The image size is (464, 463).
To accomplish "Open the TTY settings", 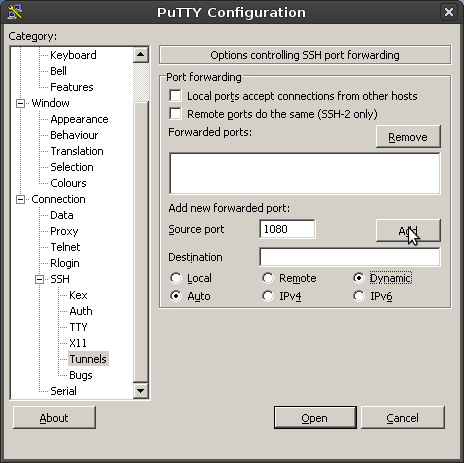I will pos(78,327).
